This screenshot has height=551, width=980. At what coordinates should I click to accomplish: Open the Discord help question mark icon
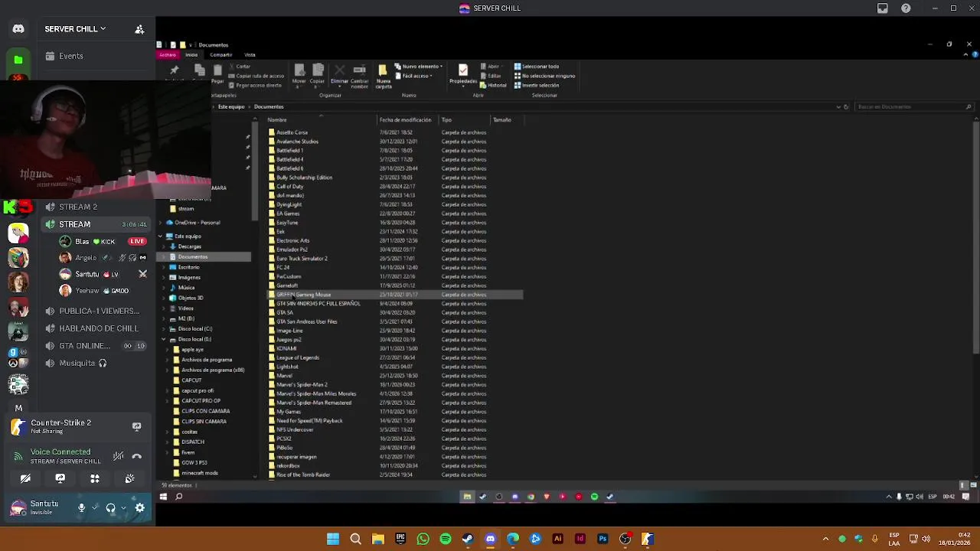coord(906,8)
